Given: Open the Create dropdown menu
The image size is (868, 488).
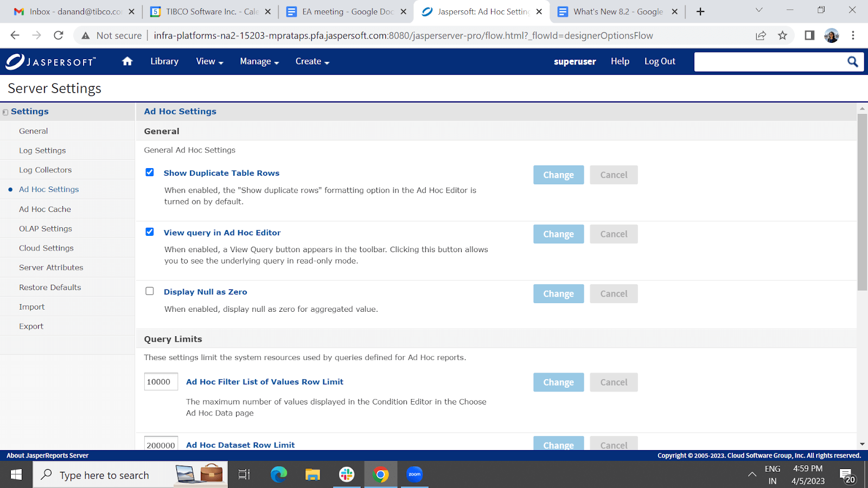Looking at the screenshot, I should coord(312,61).
